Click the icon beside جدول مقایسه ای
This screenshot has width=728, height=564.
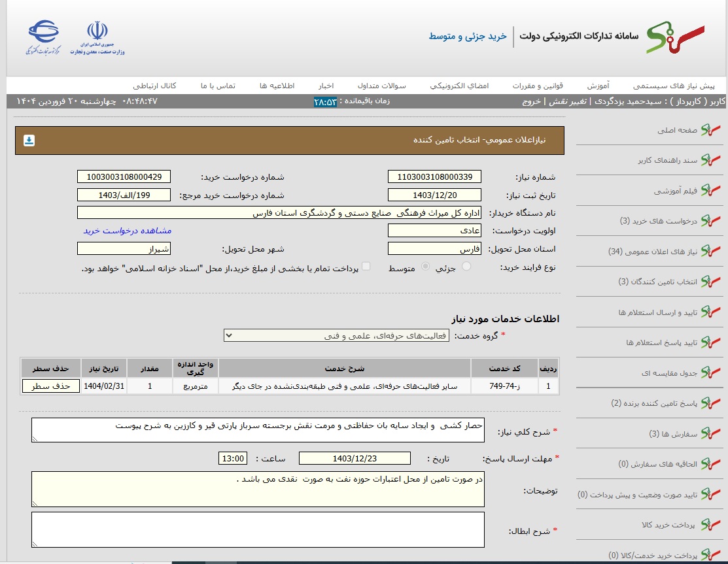(x=710, y=373)
